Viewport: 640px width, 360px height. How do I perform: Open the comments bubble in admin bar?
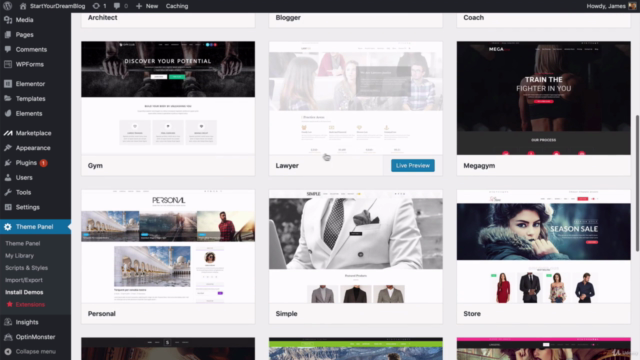[x=117, y=6]
